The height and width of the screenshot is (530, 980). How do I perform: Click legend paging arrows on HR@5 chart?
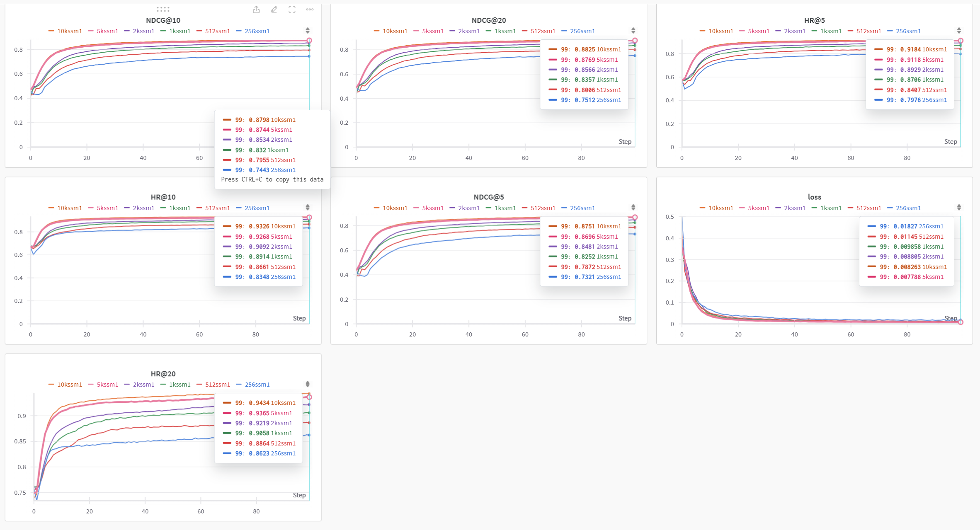[x=959, y=31]
